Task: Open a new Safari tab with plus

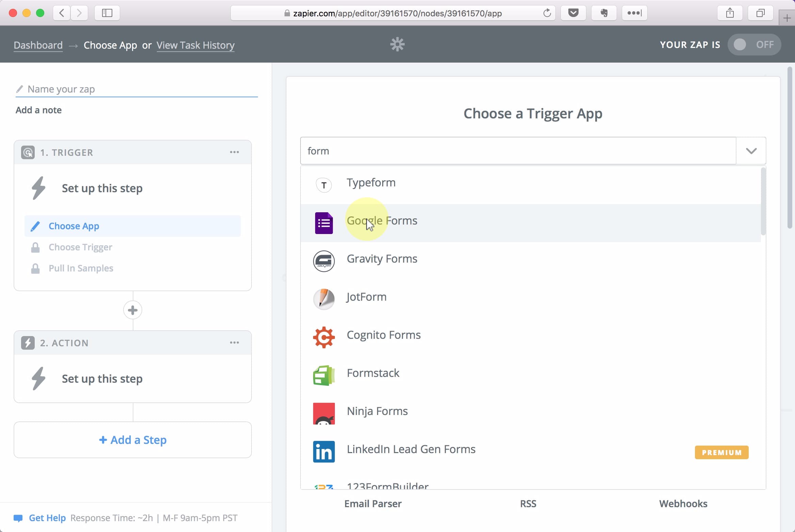Action: (x=787, y=18)
